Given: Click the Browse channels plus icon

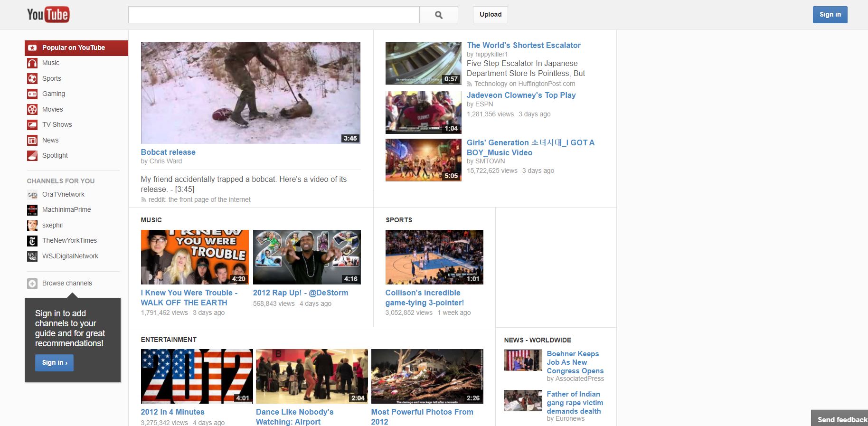Looking at the screenshot, I should 32,284.
